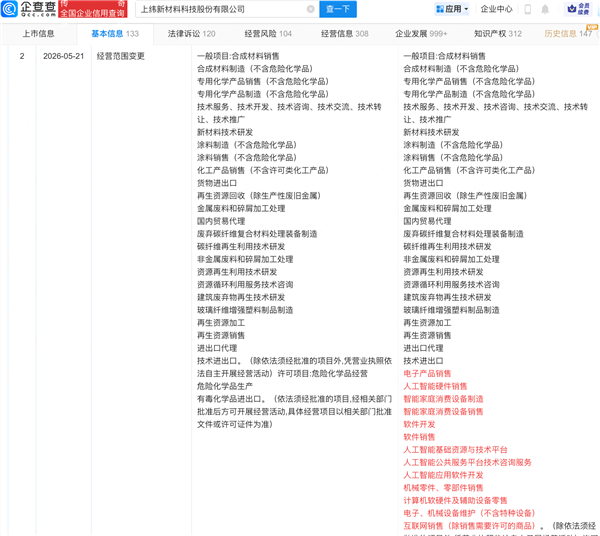Open the VIP crown membership icon
This screenshot has height=536, width=600.
point(578,9)
